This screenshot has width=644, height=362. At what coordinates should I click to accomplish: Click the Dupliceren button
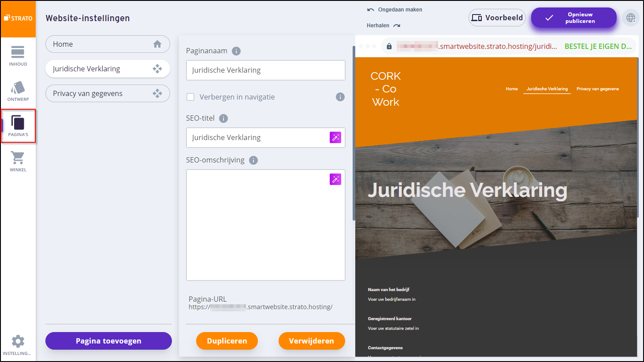pyautogui.click(x=227, y=341)
